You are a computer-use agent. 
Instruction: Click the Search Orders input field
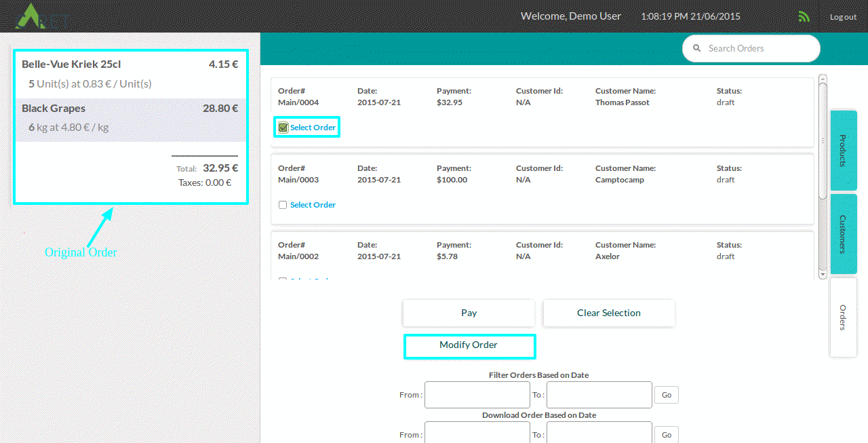(x=758, y=49)
